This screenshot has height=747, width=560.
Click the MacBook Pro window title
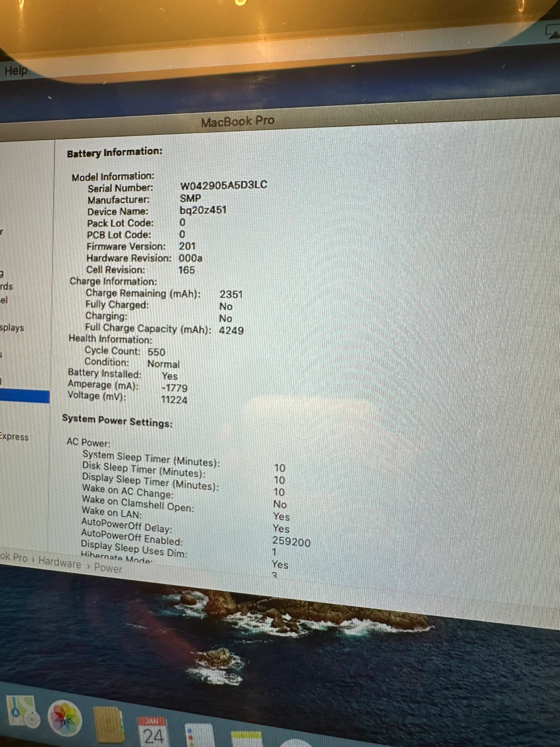(x=237, y=121)
